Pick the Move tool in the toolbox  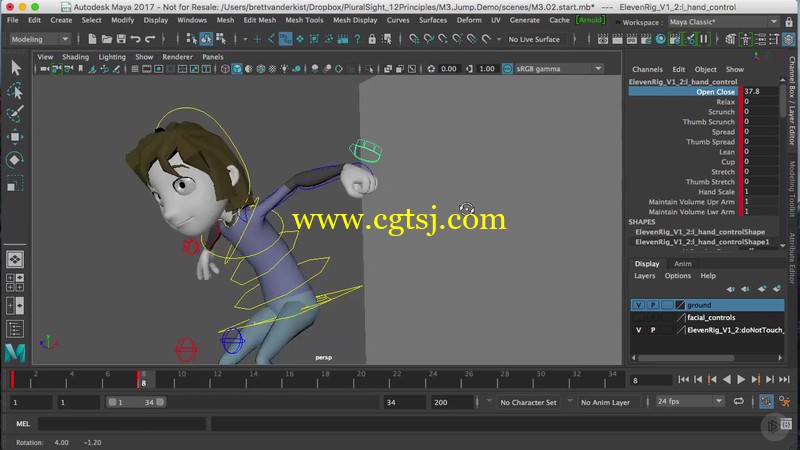click(x=15, y=137)
